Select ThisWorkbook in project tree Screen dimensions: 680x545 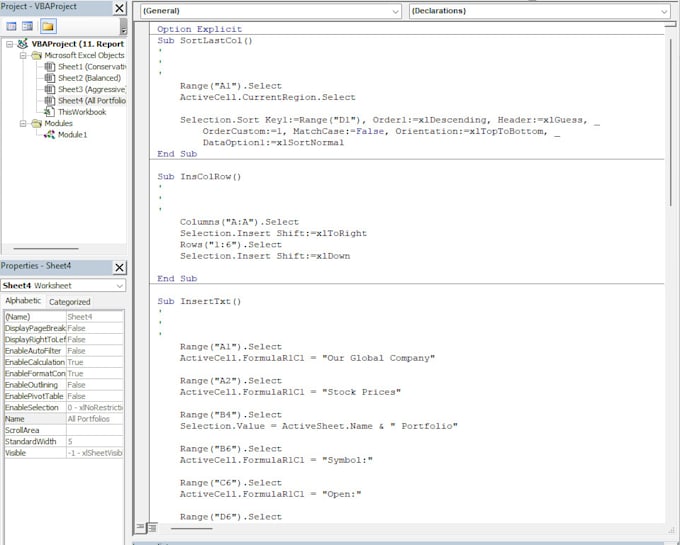[x=82, y=112]
